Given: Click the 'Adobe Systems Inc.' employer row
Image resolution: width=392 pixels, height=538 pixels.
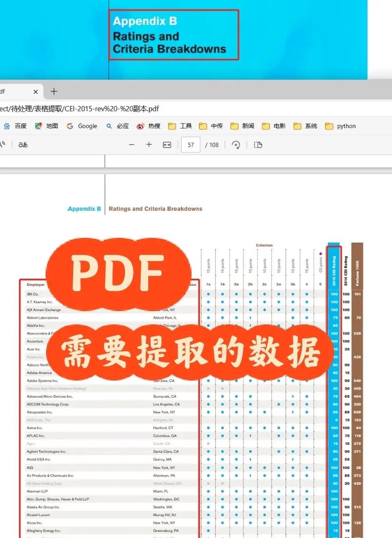Looking at the screenshot, I should point(43,381).
